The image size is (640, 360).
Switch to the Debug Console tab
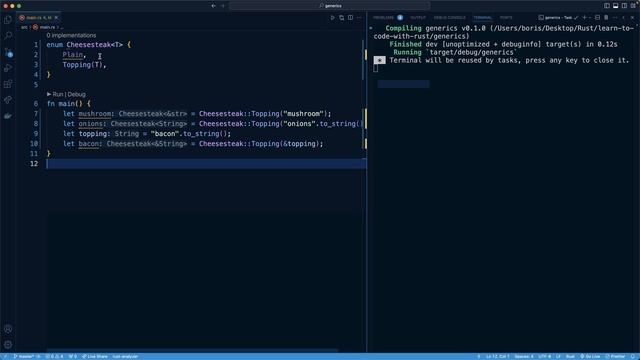tap(449, 18)
